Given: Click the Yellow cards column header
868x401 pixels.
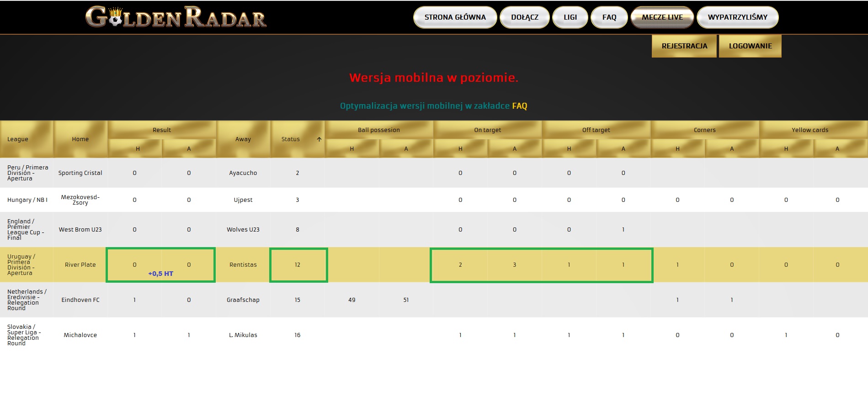Looking at the screenshot, I should click(x=810, y=130).
